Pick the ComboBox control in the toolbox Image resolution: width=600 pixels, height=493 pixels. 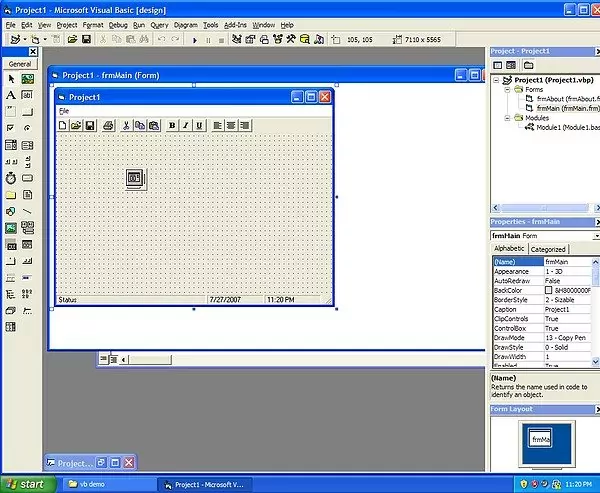[11, 145]
